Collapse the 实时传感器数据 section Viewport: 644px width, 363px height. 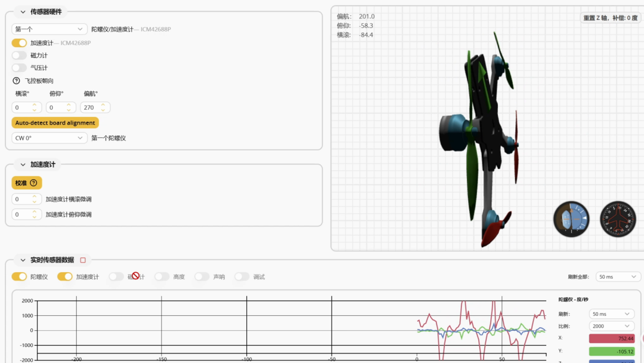[x=23, y=260]
